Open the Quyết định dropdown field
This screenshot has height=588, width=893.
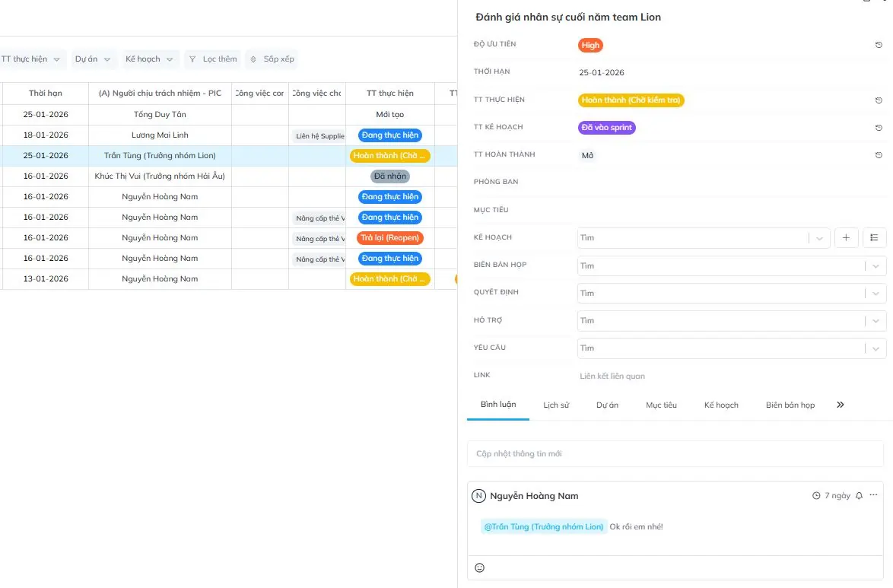point(876,294)
